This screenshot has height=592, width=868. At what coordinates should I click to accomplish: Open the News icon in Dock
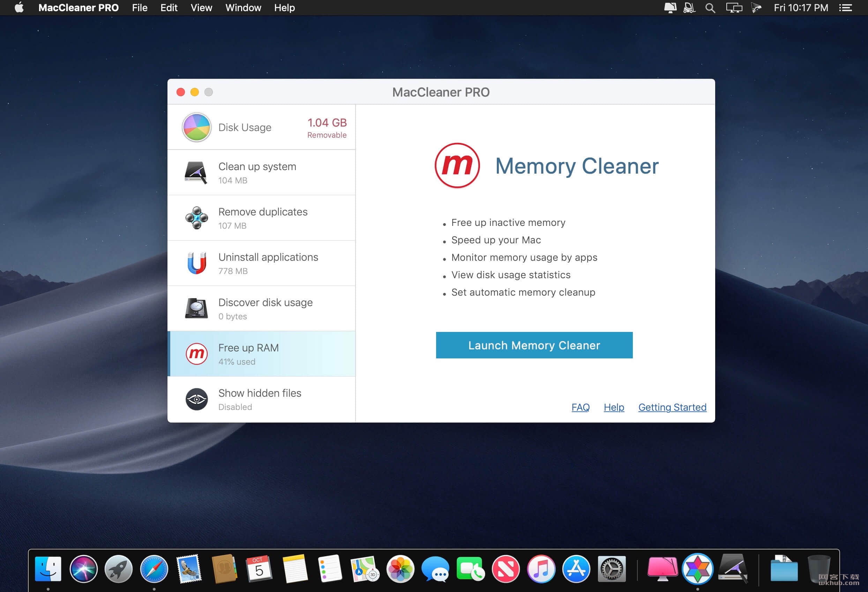(506, 569)
